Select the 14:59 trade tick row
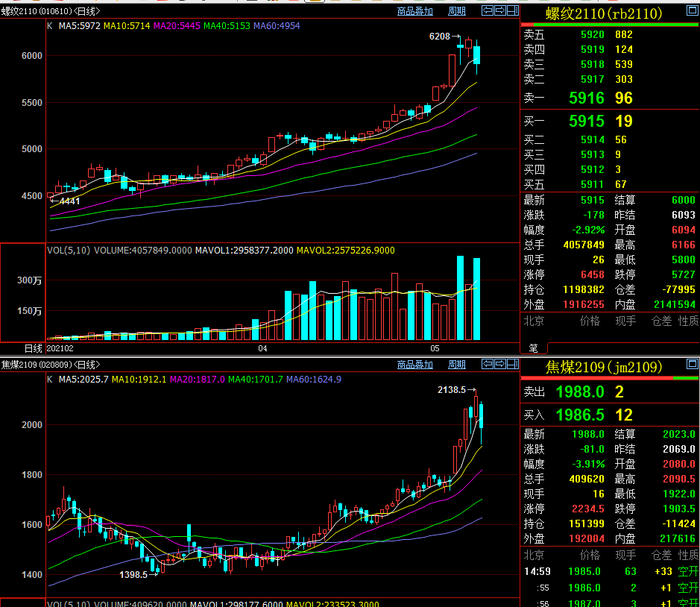 pyautogui.click(x=611, y=571)
